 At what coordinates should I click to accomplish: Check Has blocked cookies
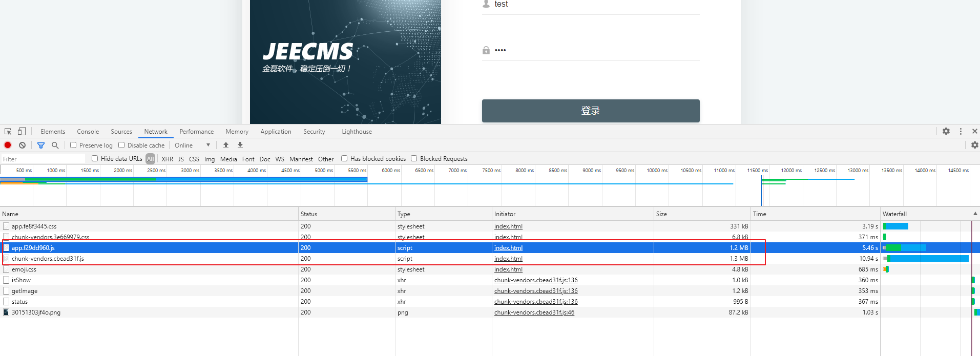point(344,159)
